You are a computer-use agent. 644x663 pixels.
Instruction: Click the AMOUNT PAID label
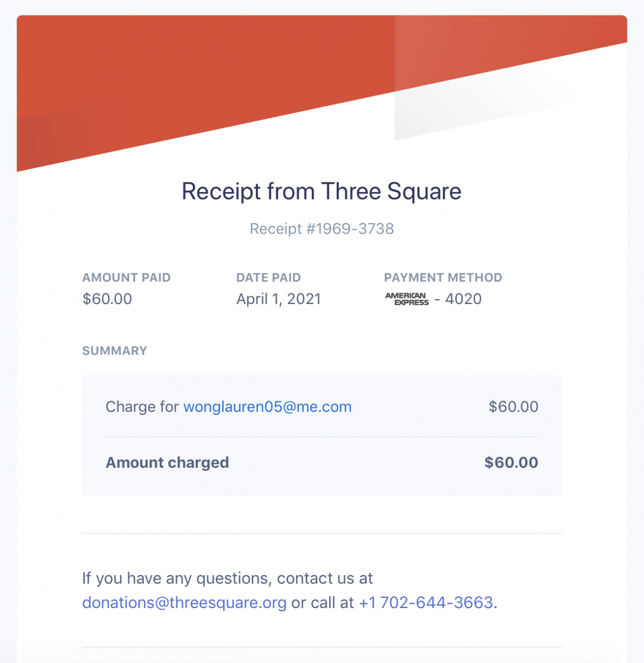click(x=126, y=278)
